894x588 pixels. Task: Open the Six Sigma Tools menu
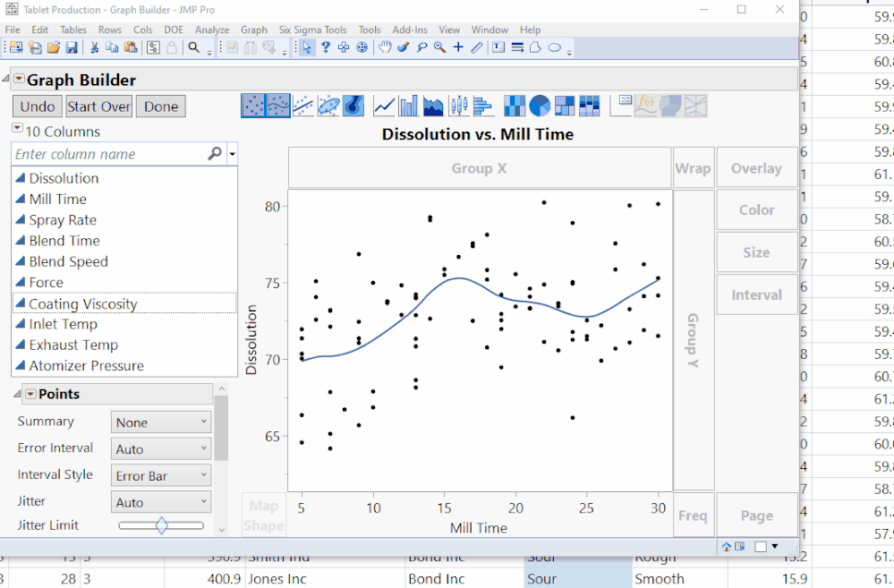tap(312, 30)
